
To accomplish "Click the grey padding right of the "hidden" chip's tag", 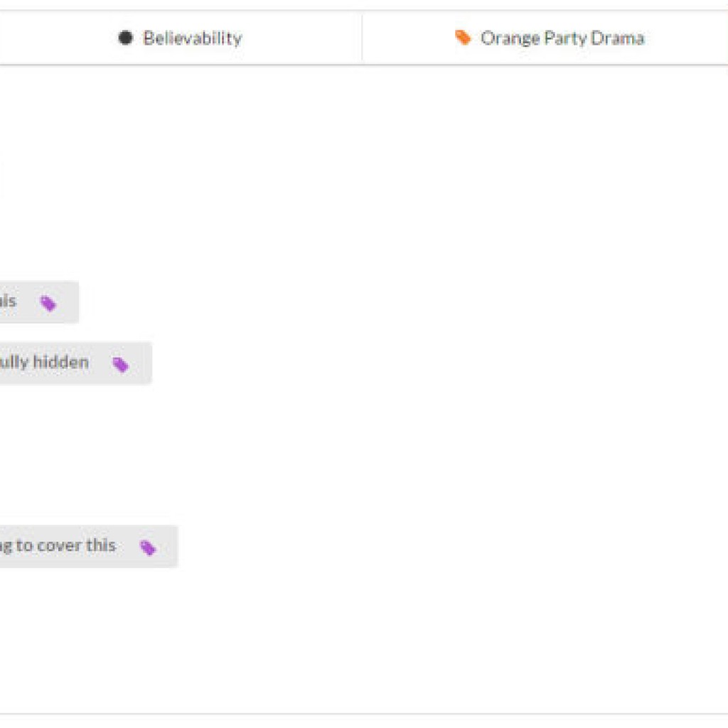I will tap(141, 363).
